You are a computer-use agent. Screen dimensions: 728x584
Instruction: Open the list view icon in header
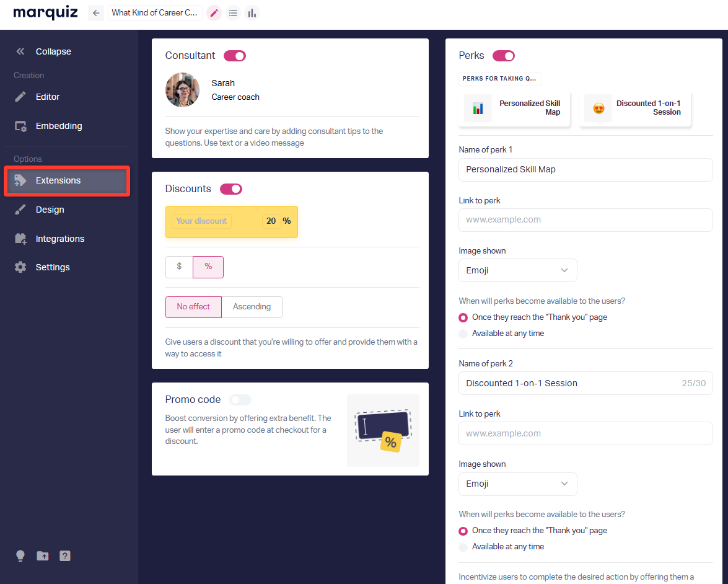(x=233, y=13)
